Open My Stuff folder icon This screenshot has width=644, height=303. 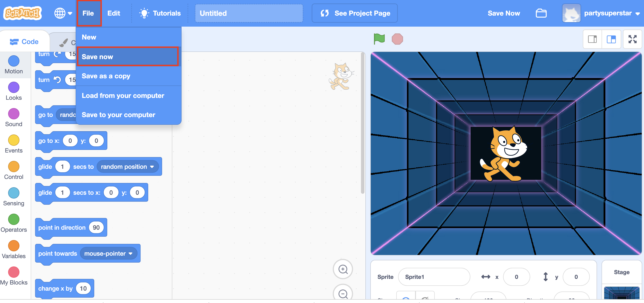coord(541,13)
